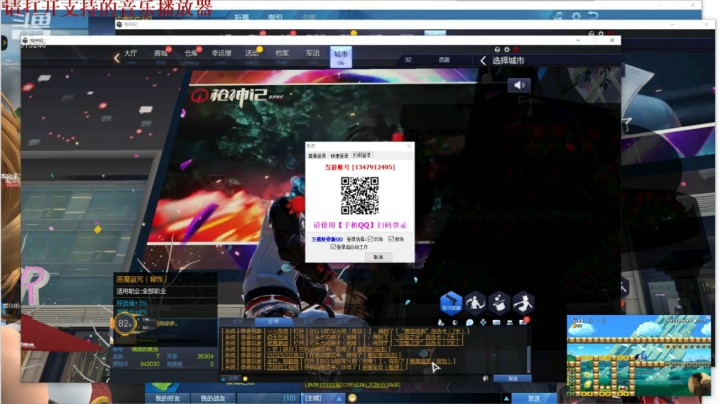Viewport: 720px width, 404px height.
Task: Open the mail icon with red badge
Action: tap(523, 322)
